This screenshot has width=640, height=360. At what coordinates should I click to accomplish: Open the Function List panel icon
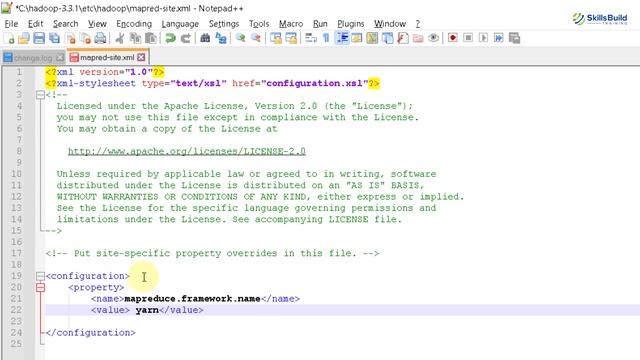[403, 38]
